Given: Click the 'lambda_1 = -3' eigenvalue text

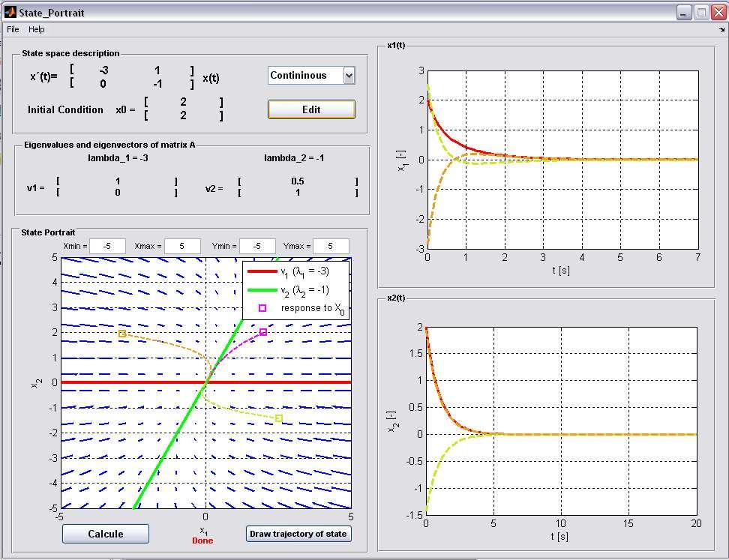Looking at the screenshot, I should click(x=118, y=158).
